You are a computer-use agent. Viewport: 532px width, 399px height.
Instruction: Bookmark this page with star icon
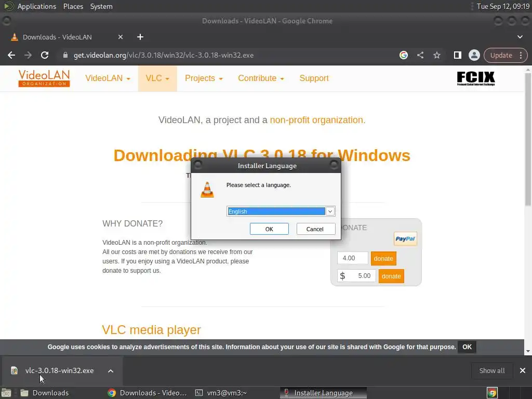pyautogui.click(x=436, y=55)
